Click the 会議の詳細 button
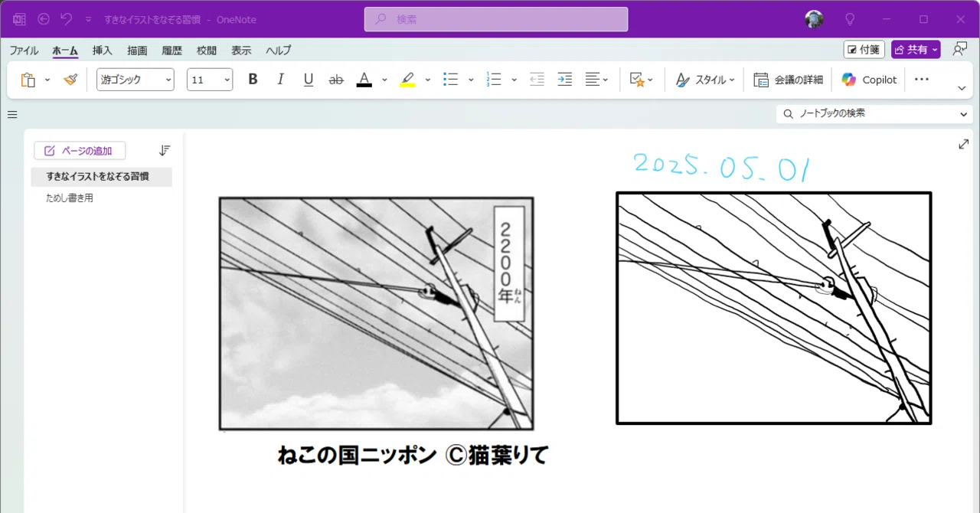This screenshot has height=513, width=980. coord(789,80)
